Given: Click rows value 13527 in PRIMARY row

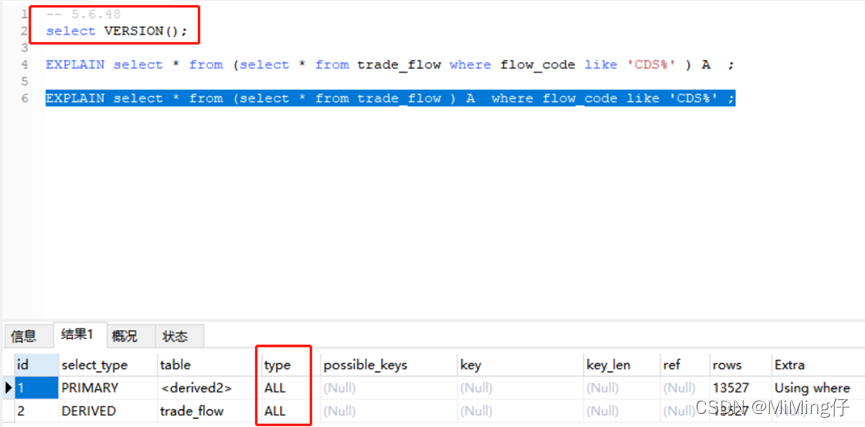Looking at the screenshot, I should (x=740, y=388).
